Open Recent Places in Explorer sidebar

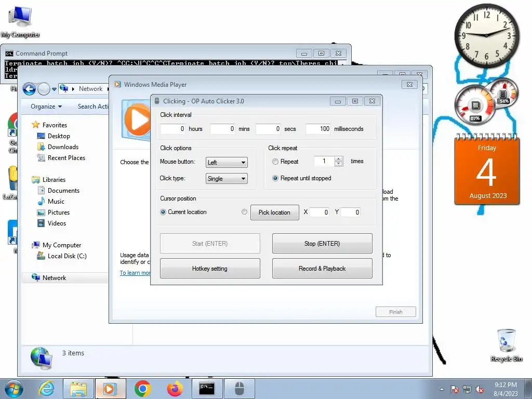[66, 158]
